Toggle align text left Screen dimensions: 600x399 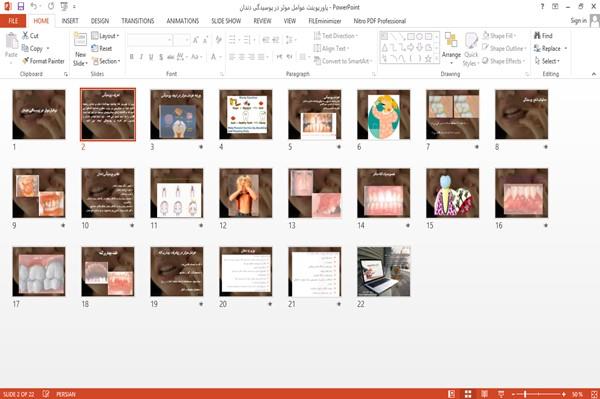(232, 57)
